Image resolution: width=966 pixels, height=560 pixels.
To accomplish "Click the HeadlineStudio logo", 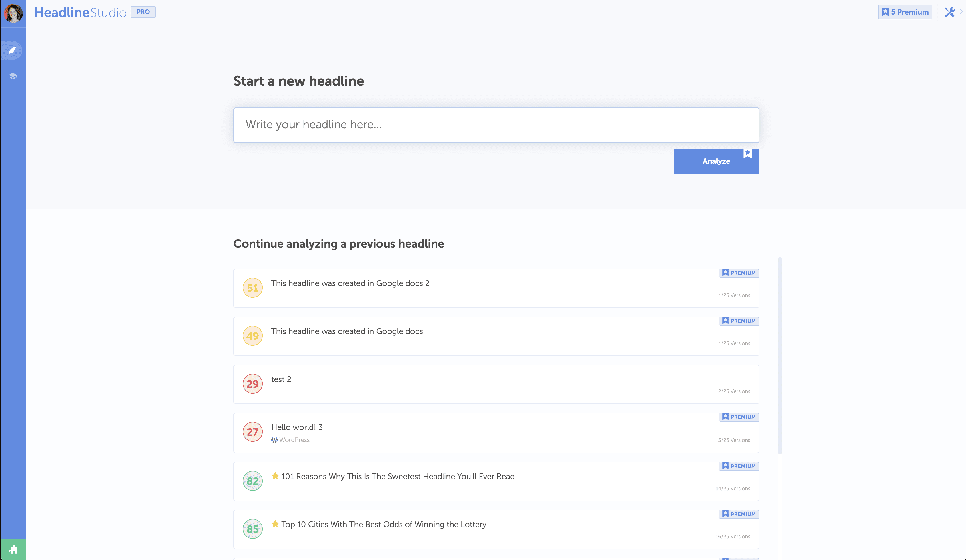I will (x=80, y=13).
